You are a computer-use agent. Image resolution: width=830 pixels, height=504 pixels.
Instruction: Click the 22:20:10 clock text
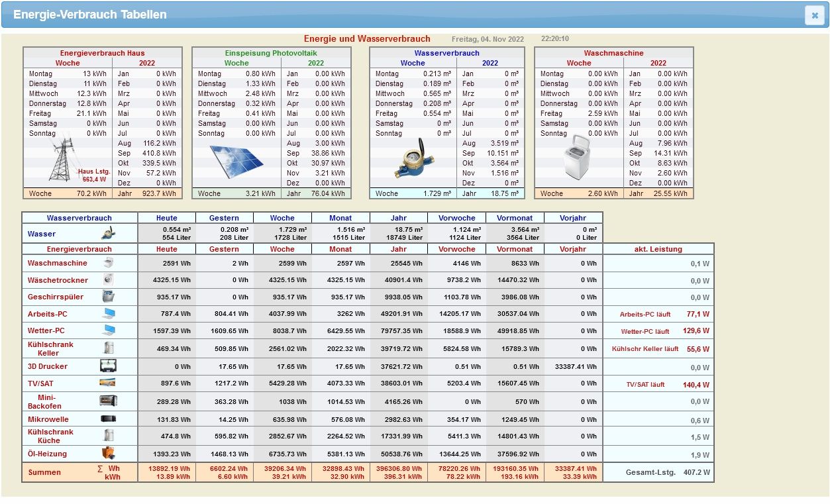(555, 38)
